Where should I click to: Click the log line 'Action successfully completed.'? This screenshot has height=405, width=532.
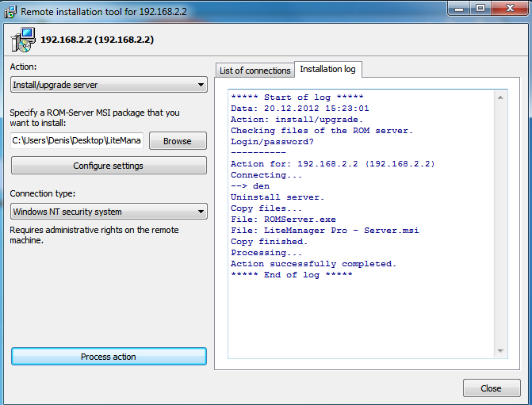(313, 264)
